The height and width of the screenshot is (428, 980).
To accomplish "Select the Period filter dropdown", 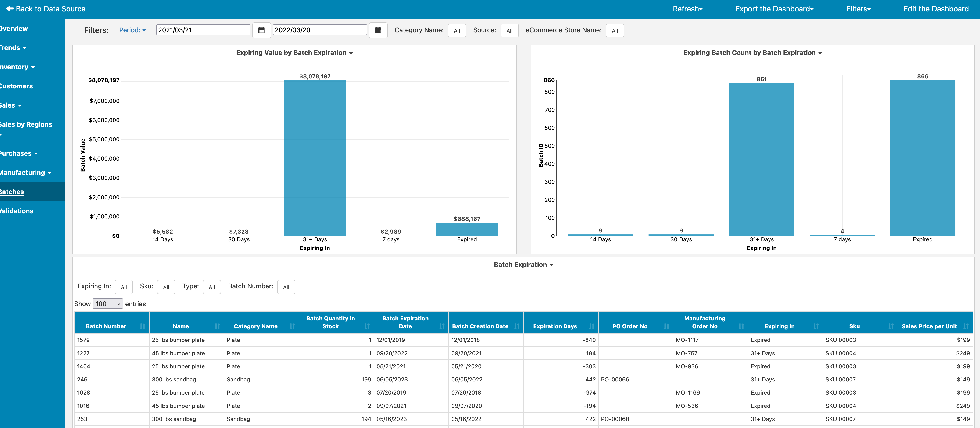I will [x=132, y=29].
